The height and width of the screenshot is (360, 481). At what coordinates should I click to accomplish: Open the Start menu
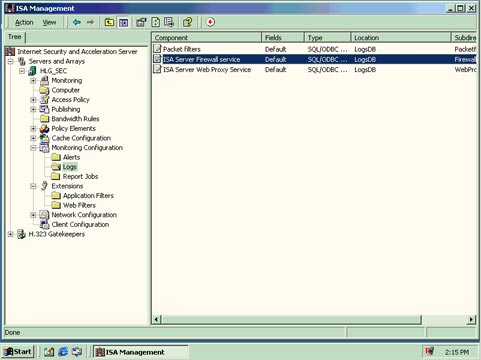(x=18, y=352)
